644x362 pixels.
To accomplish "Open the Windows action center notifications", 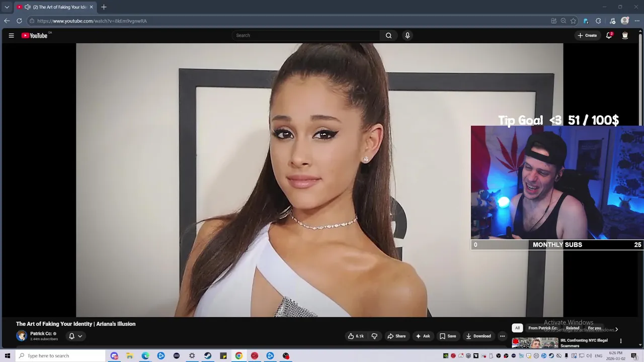I will click(634, 356).
